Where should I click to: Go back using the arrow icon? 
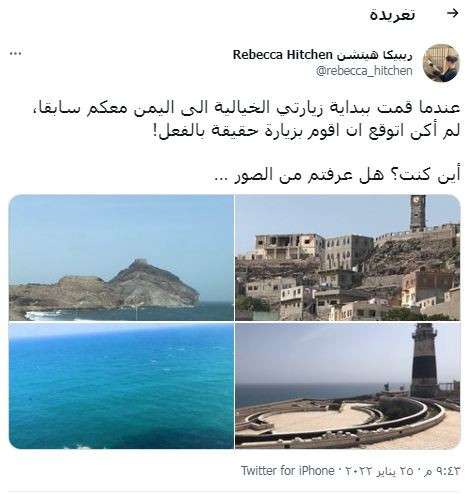click(452, 13)
